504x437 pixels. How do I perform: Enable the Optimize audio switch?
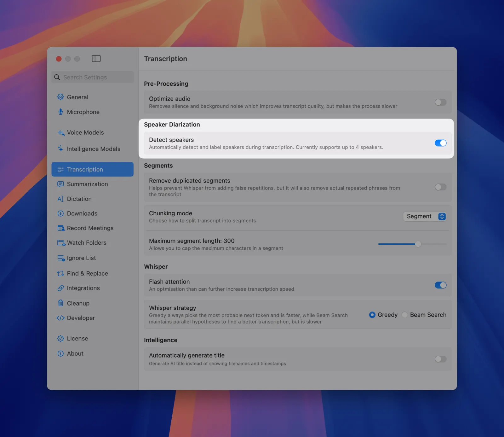coord(440,102)
